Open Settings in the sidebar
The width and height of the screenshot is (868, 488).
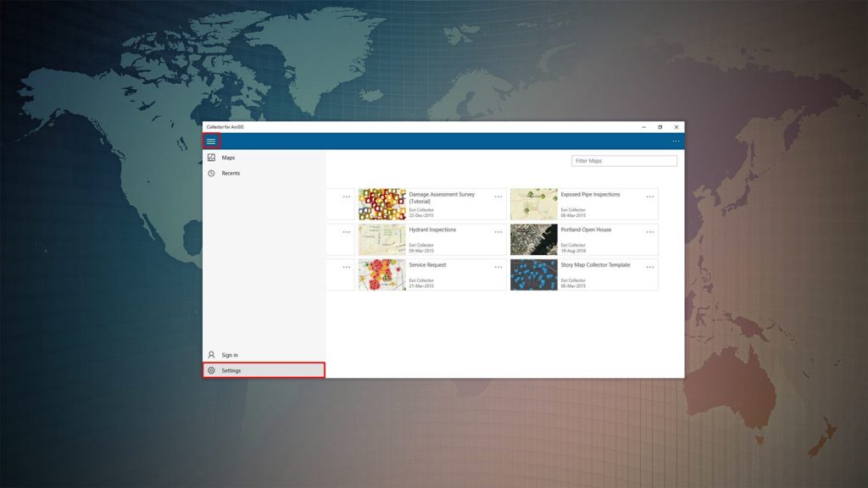click(264, 370)
